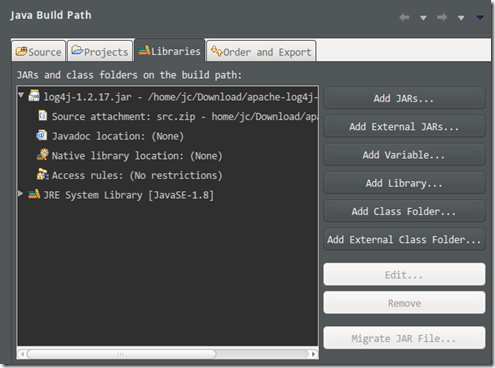The image size is (495, 368).
Task: Click the Add Library... button
Action: (404, 183)
